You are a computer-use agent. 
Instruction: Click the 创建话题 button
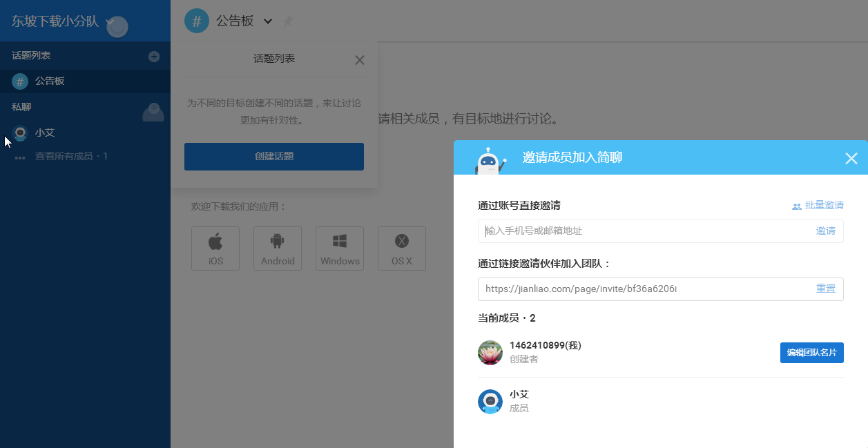pyautogui.click(x=274, y=157)
